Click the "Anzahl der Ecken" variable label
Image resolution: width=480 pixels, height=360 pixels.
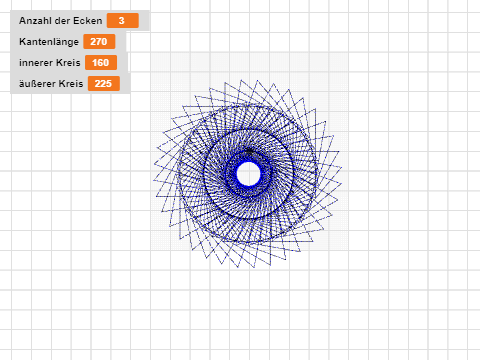point(60,21)
